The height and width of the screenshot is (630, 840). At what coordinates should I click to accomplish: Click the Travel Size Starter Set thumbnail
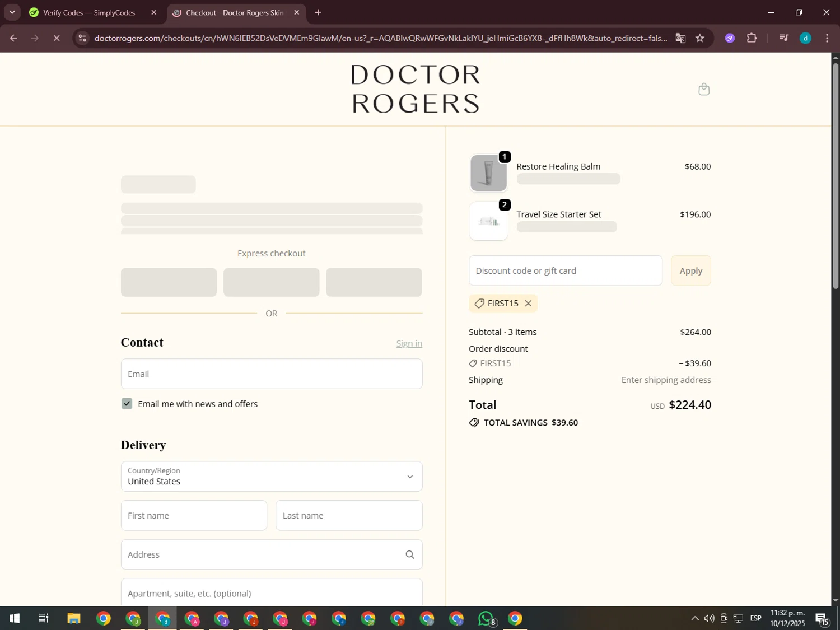tap(488, 222)
